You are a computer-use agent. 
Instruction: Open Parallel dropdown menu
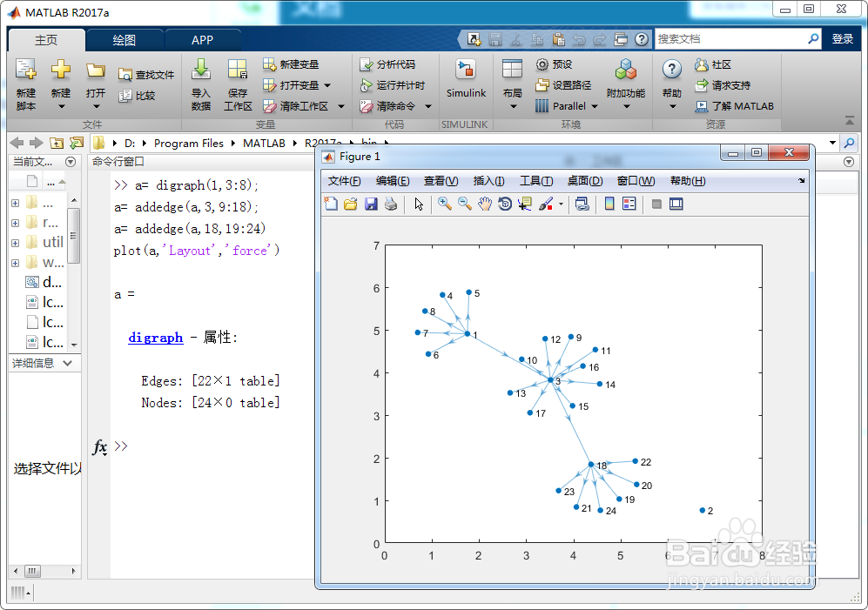coord(567,105)
